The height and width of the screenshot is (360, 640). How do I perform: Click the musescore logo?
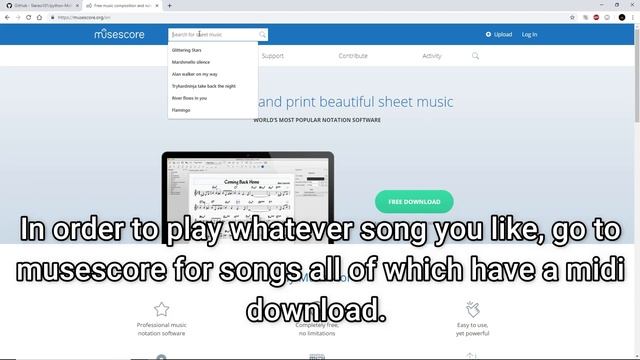(119, 34)
